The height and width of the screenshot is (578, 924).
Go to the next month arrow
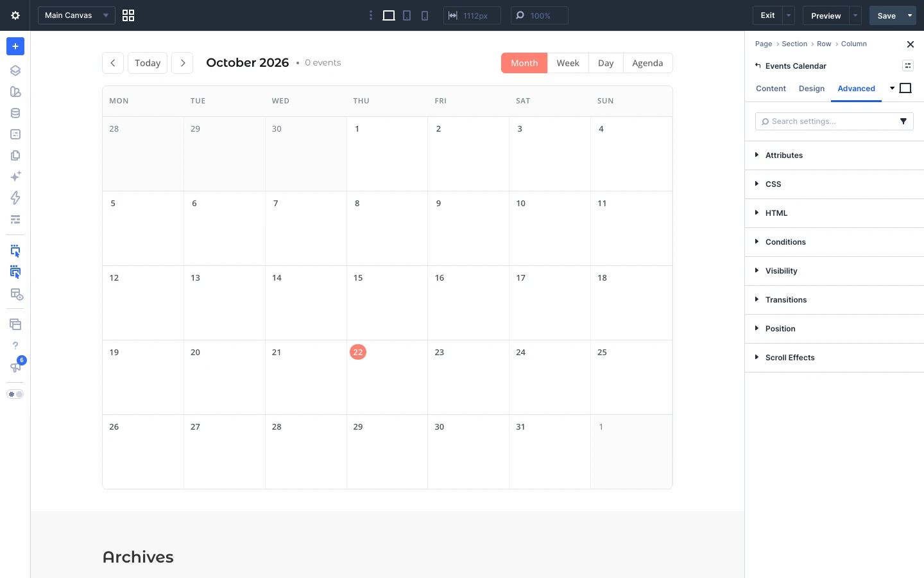(183, 63)
